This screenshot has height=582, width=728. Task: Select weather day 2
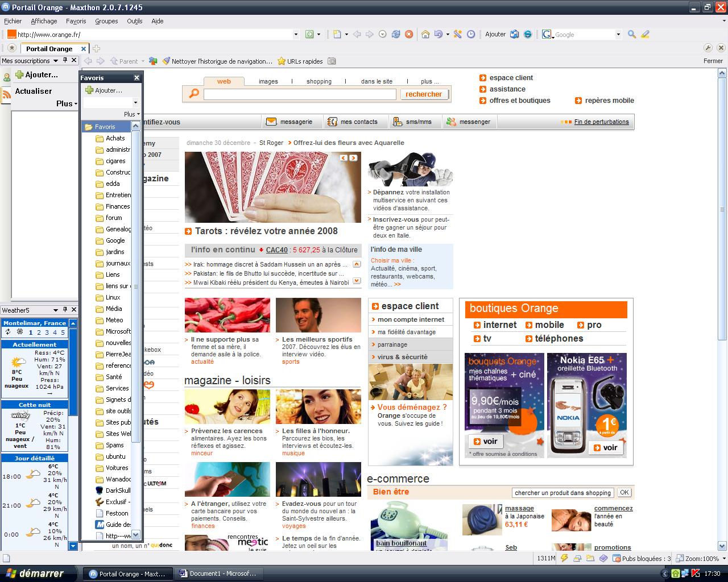[x=39, y=332]
